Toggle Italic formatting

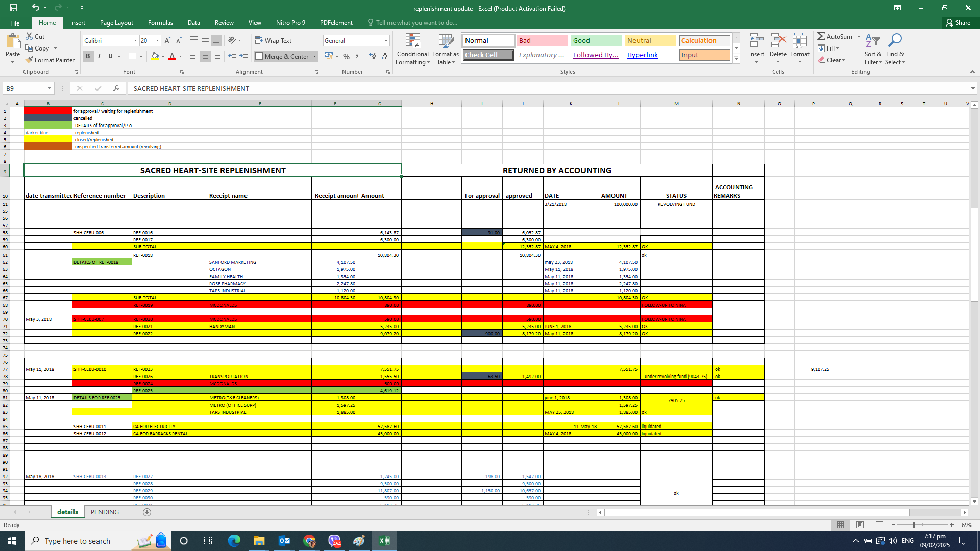pyautogui.click(x=99, y=56)
